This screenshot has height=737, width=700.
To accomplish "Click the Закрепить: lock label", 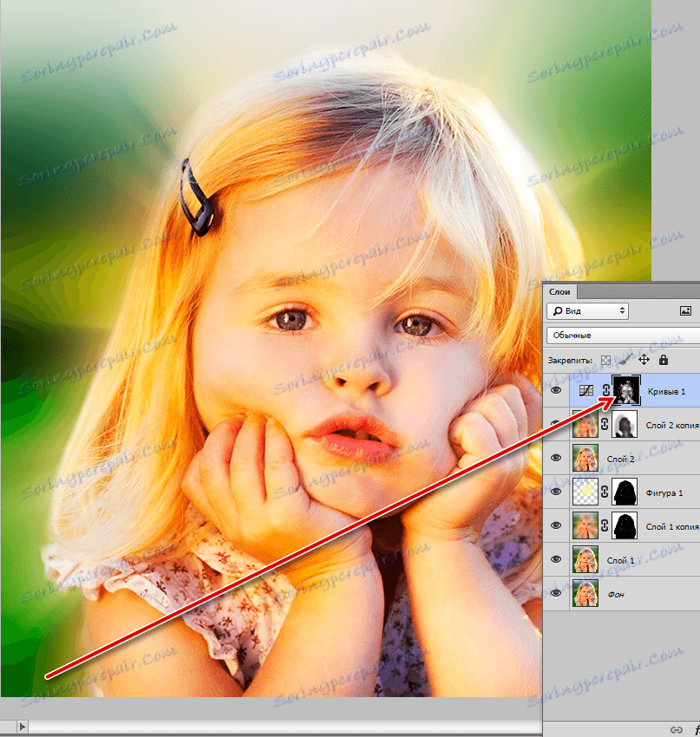I will (570, 361).
